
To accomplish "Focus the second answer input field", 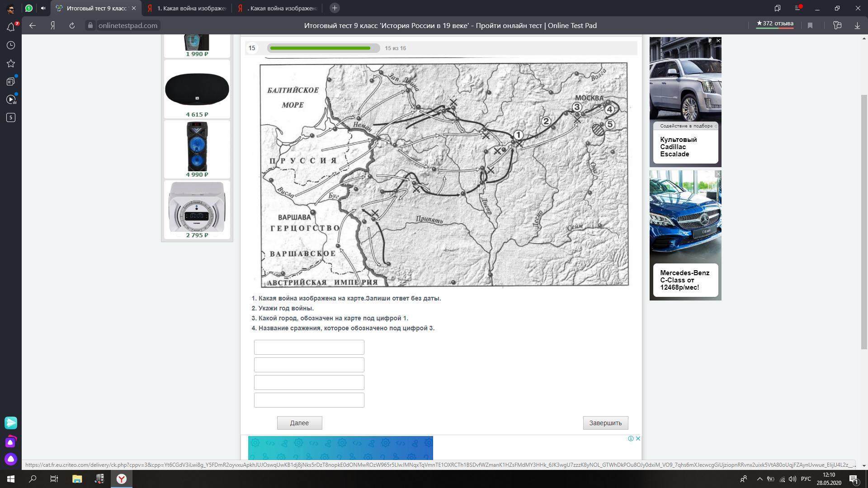I will 309,365.
